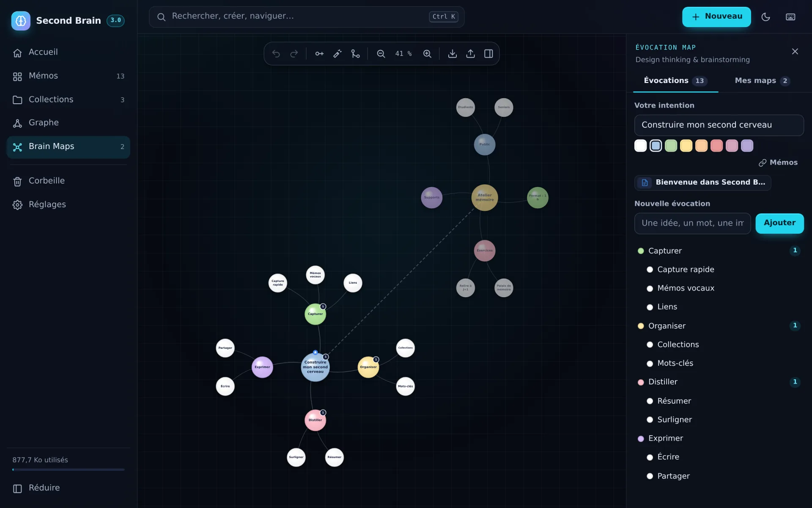
Task: Open Graphe in the sidebar
Action: point(68,123)
